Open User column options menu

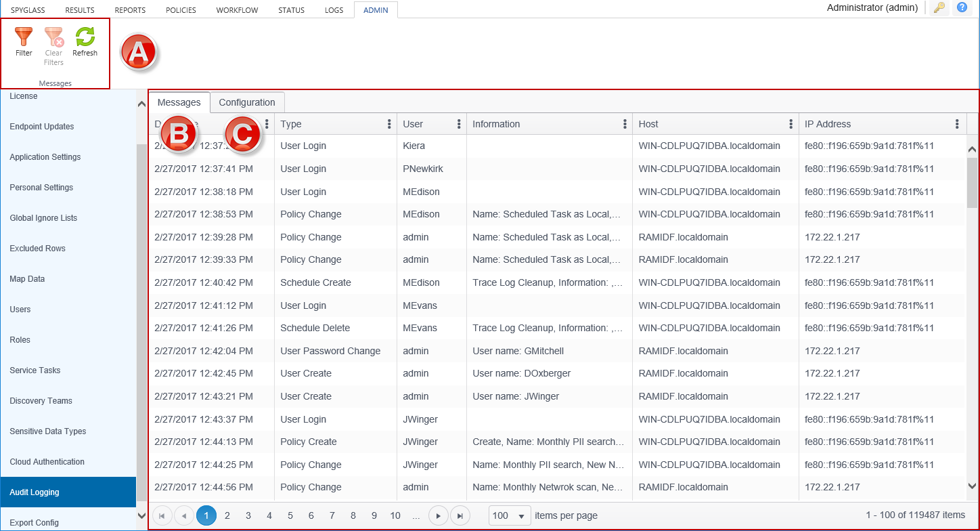pos(459,124)
